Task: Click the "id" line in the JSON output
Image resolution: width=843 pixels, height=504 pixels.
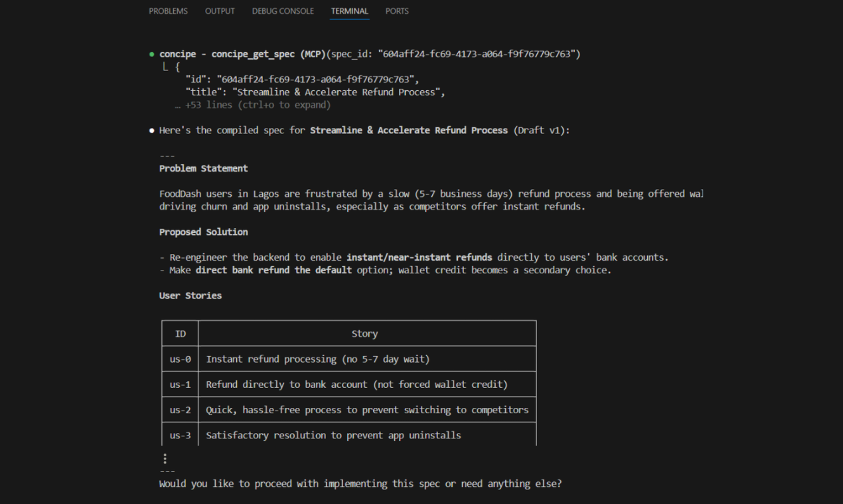Action: [302, 80]
